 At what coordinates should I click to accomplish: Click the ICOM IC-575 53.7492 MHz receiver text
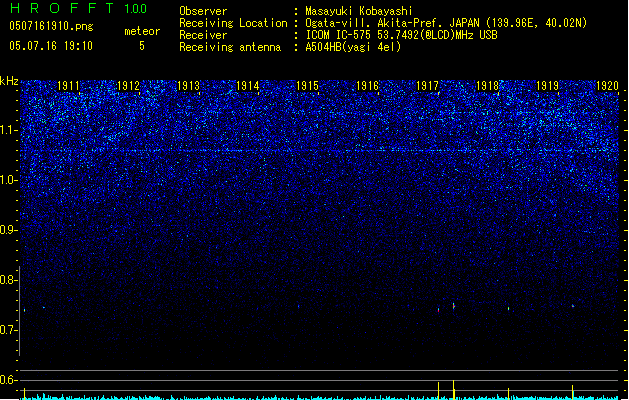point(401,35)
